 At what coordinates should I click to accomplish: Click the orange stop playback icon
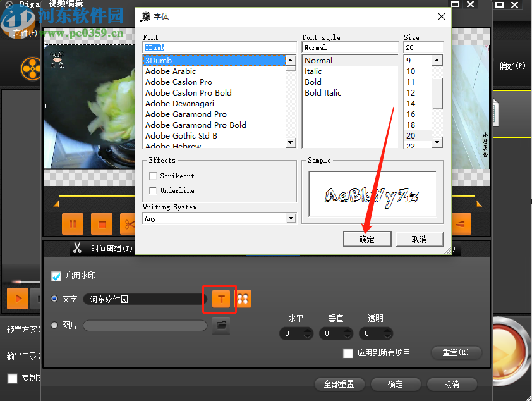click(100, 224)
